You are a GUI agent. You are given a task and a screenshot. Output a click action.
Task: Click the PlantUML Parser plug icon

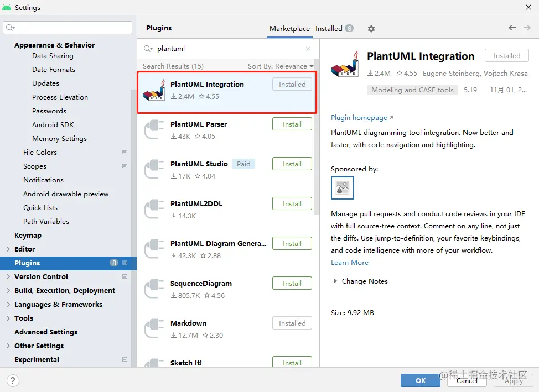coord(154,129)
